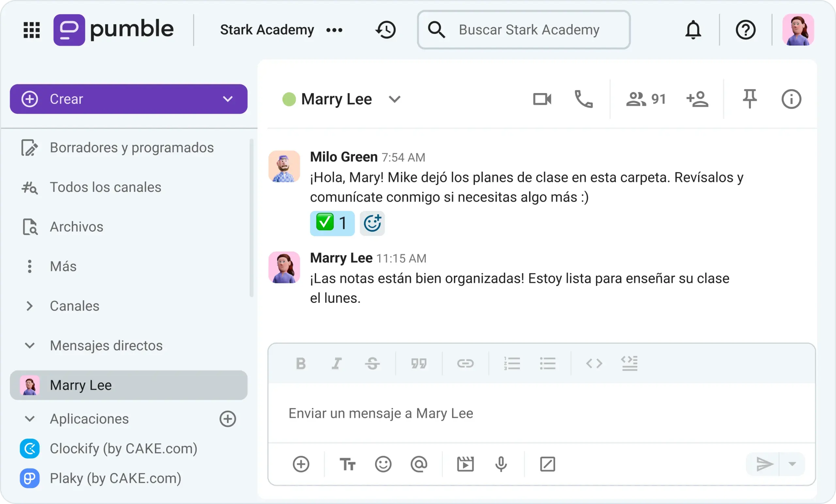Start a video call
Viewport: 836px width, 504px height.
pyautogui.click(x=542, y=99)
